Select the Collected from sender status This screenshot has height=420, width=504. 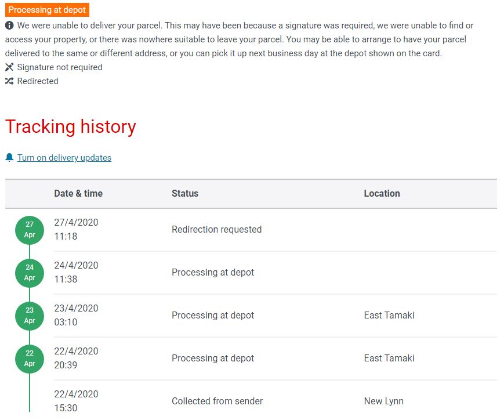[x=217, y=401]
